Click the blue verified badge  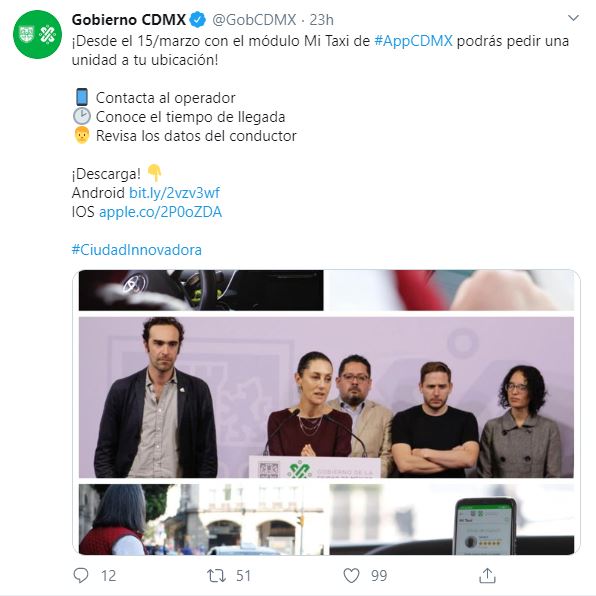click(x=198, y=20)
